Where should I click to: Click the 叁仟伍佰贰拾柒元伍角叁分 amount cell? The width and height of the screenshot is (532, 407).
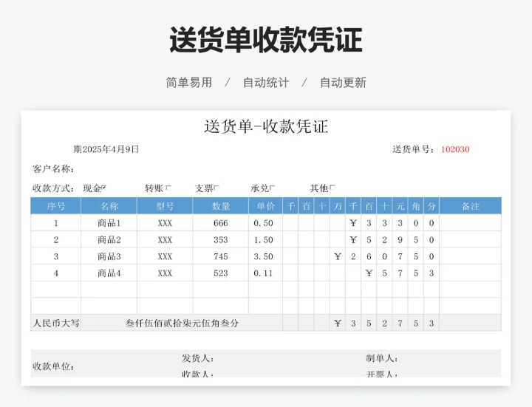pos(182,323)
